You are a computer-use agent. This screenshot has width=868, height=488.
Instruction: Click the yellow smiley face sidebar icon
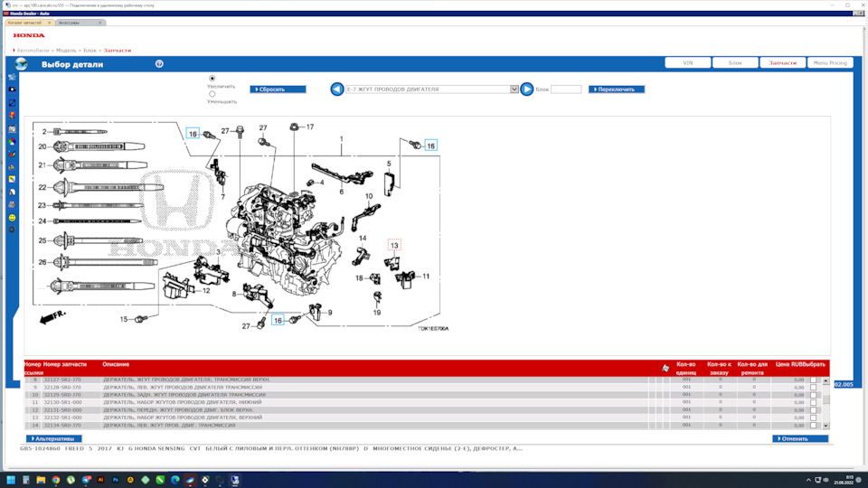[x=12, y=218]
